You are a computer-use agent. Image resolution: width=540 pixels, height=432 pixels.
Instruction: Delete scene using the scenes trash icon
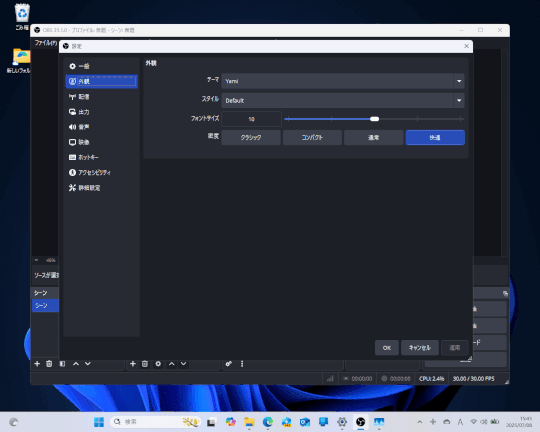pyautogui.click(x=49, y=364)
